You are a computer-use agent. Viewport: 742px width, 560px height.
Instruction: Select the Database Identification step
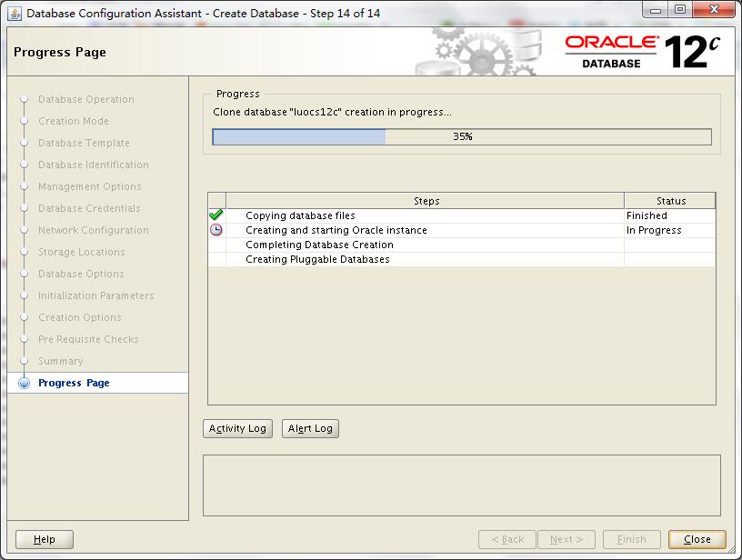tap(94, 165)
